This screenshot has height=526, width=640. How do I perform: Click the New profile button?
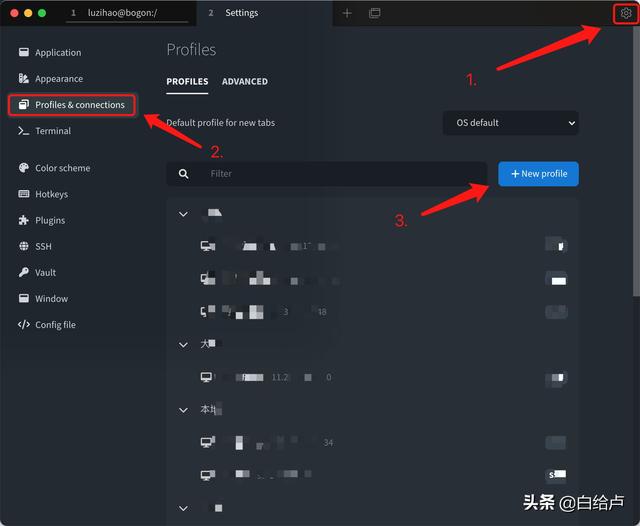538,174
